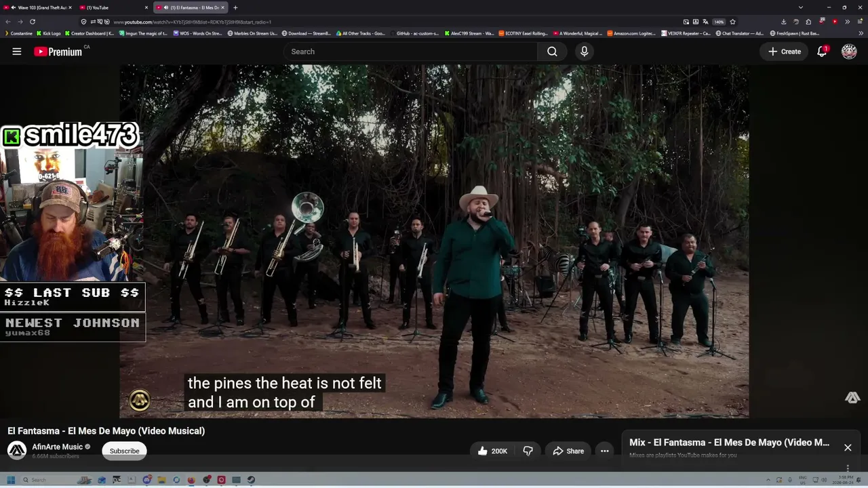868x488 pixels.
Task: Open Steam from the taskbar
Action: (x=251, y=480)
